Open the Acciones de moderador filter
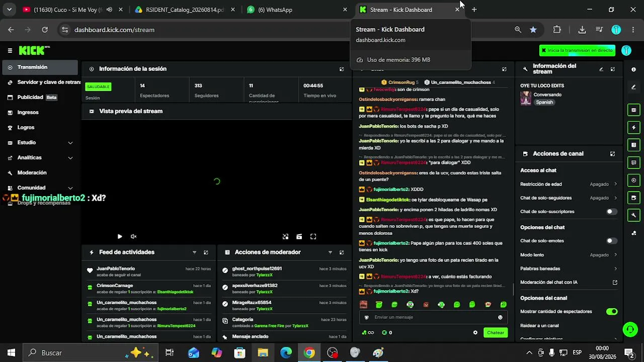Viewport: 644px width, 362px height. click(x=330, y=252)
